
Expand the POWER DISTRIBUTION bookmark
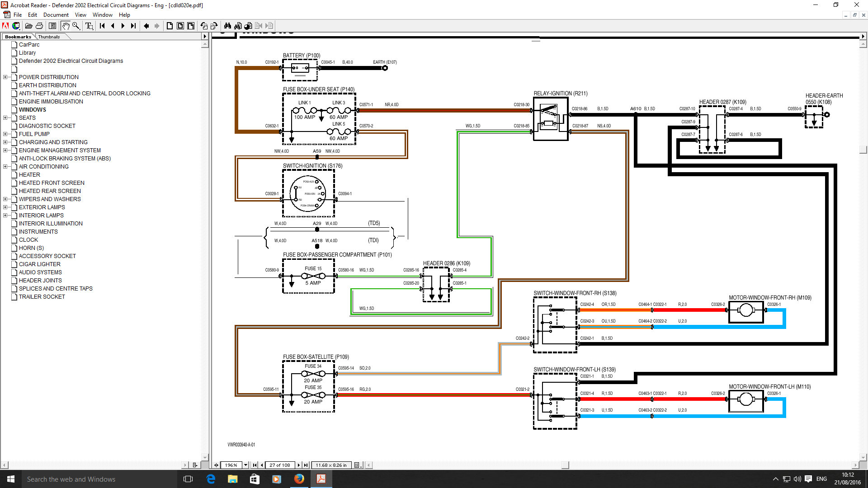pos(5,77)
